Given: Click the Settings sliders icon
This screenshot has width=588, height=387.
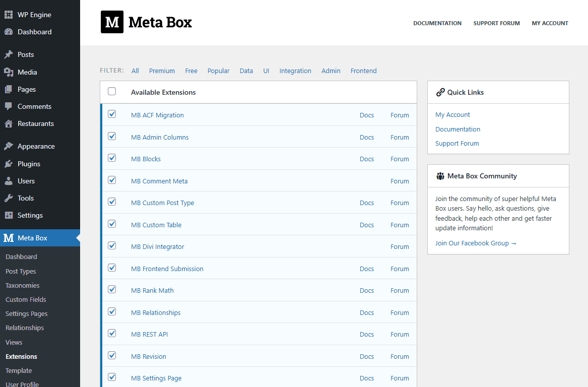Looking at the screenshot, I should tap(9, 215).
